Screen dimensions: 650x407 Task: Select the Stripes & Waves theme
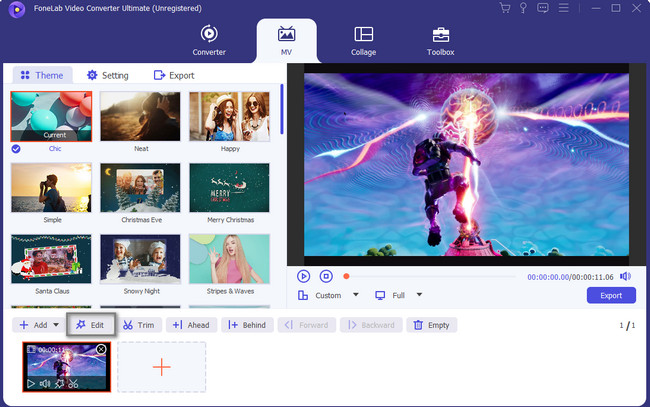coord(230,259)
